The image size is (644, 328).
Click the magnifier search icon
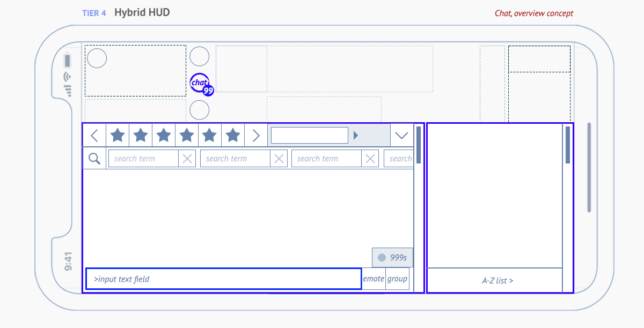pyautogui.click(x=94, y=159)
